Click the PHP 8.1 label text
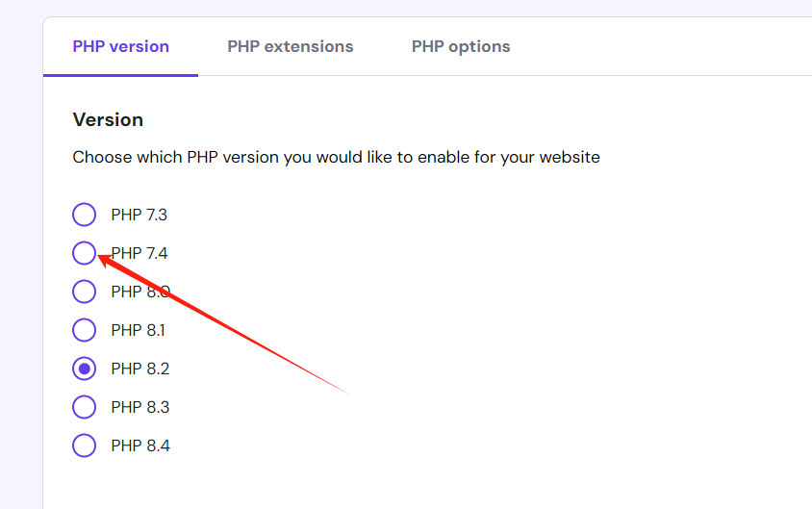This screenshot has height=509, width=812. 139,330
